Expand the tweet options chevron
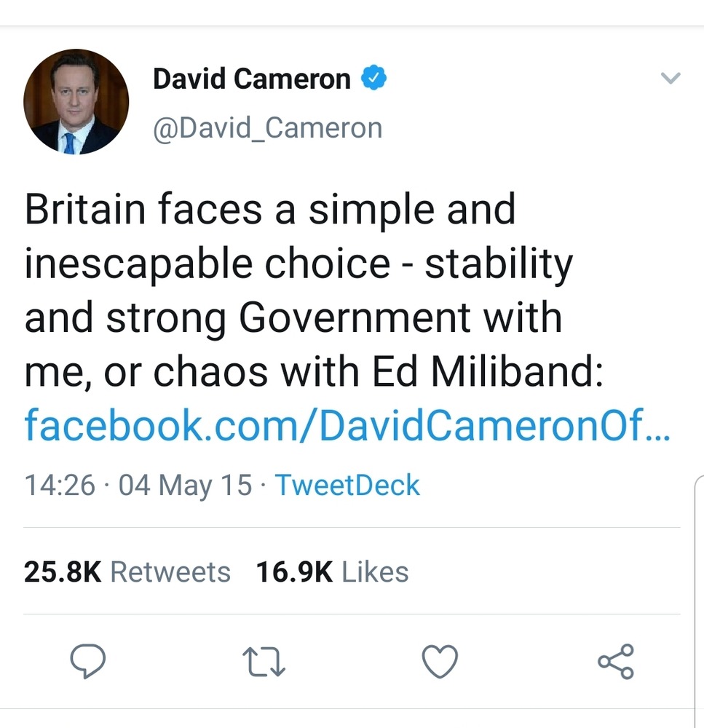Image resolution: width=704 pixels, height=728 pixels. tap(671, 78)
